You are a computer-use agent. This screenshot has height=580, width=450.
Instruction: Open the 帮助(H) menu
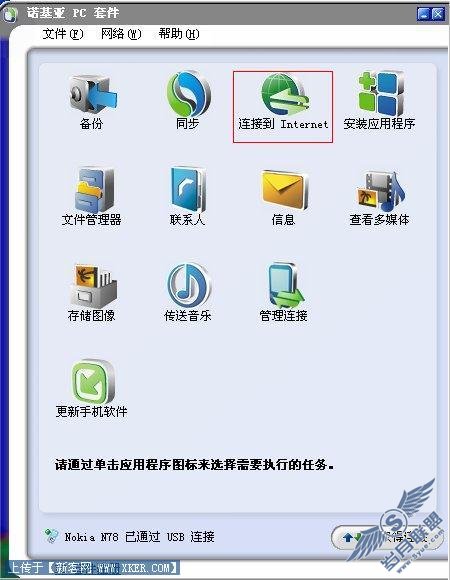[179, 34]
